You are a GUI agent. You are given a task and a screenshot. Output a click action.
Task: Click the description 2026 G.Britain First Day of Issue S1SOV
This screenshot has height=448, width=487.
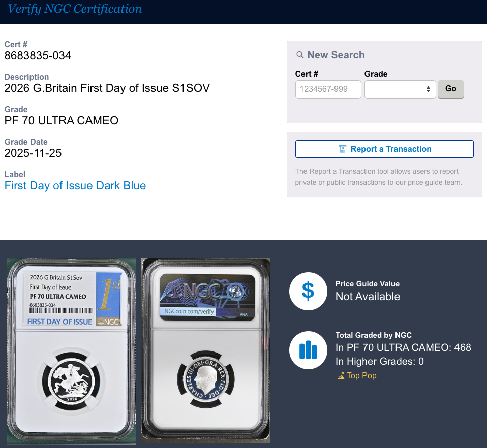107,88
